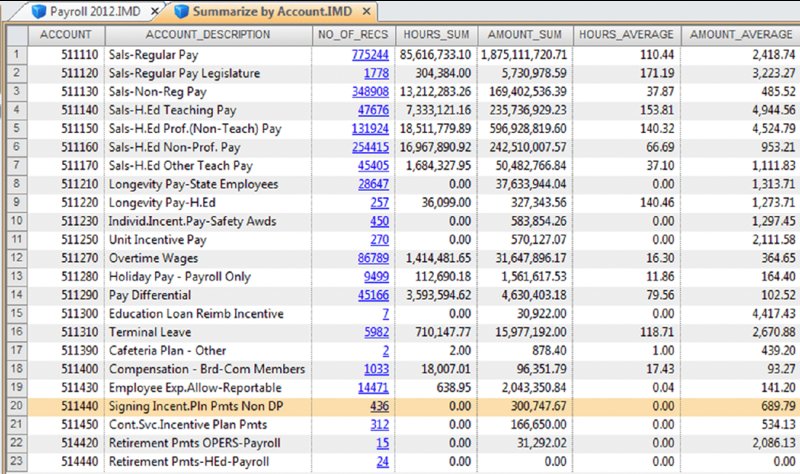The height and width of the screenshot is (474, 800).
Task: Open the 15 records link for OPERS-Payroll
Action: click(x=383, y=443)
